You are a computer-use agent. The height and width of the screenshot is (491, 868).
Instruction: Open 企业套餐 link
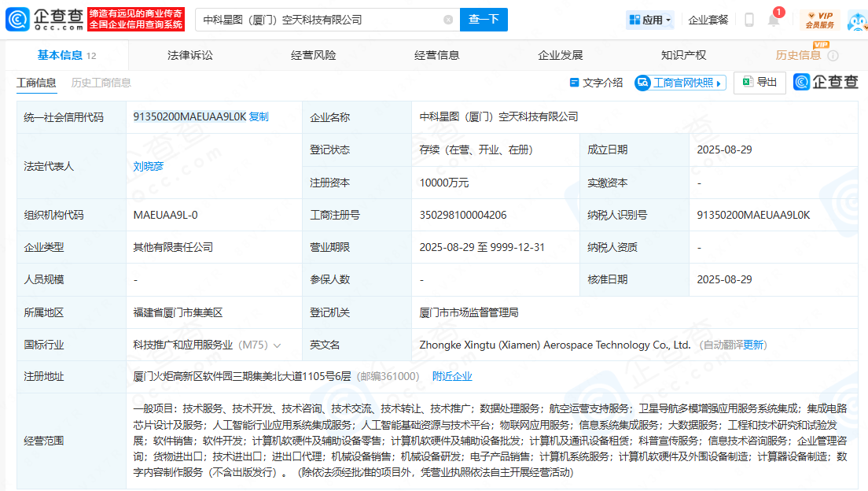tap(708, 20)
